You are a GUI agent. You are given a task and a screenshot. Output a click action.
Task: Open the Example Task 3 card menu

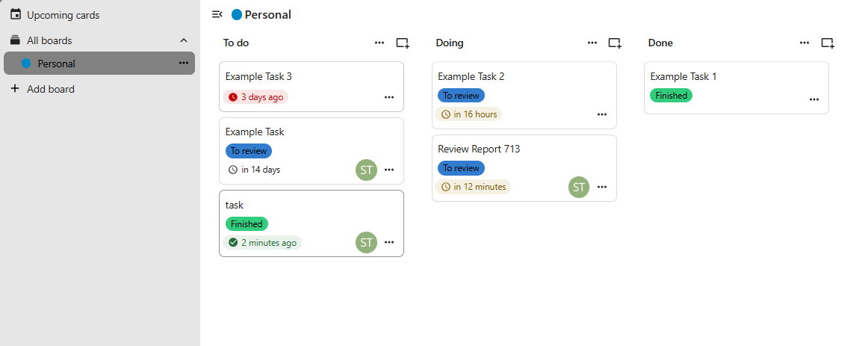pos(389,97)
